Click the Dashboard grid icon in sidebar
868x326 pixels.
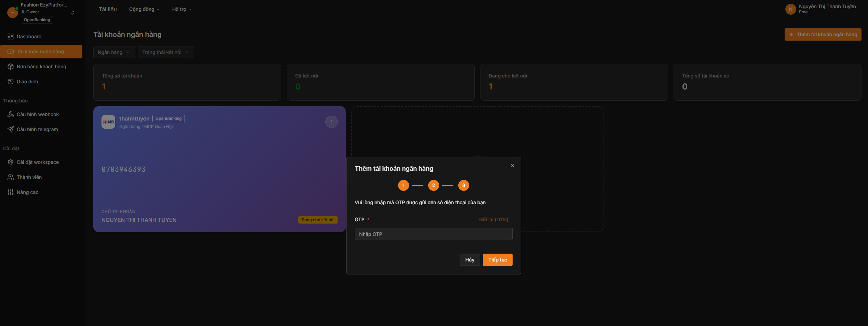11,37
